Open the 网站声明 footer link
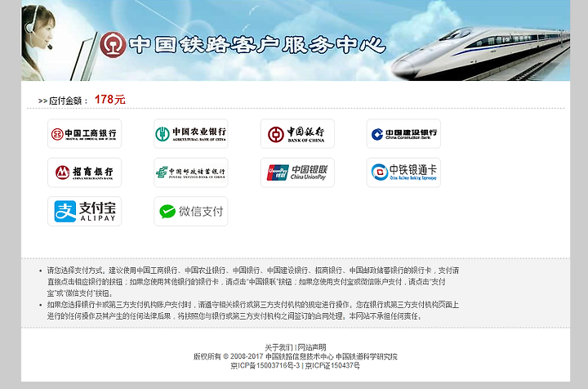Image resolution: width=588 pixels, height=389 pixels. (312, 347)
